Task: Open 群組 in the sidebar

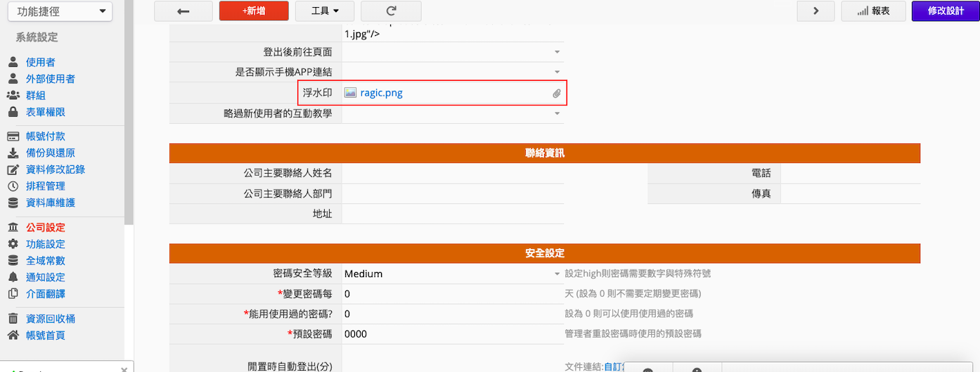Action: click(x=35, y=96)
